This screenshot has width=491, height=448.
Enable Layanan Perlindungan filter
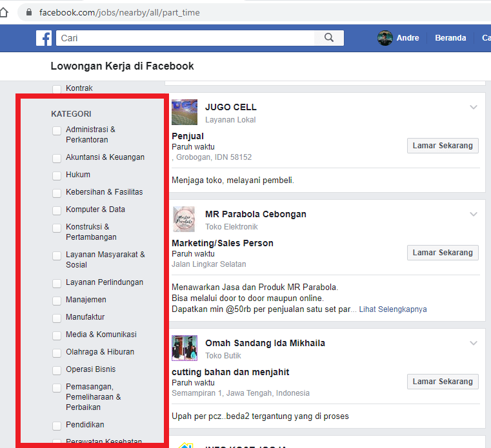tap(57, 283)
